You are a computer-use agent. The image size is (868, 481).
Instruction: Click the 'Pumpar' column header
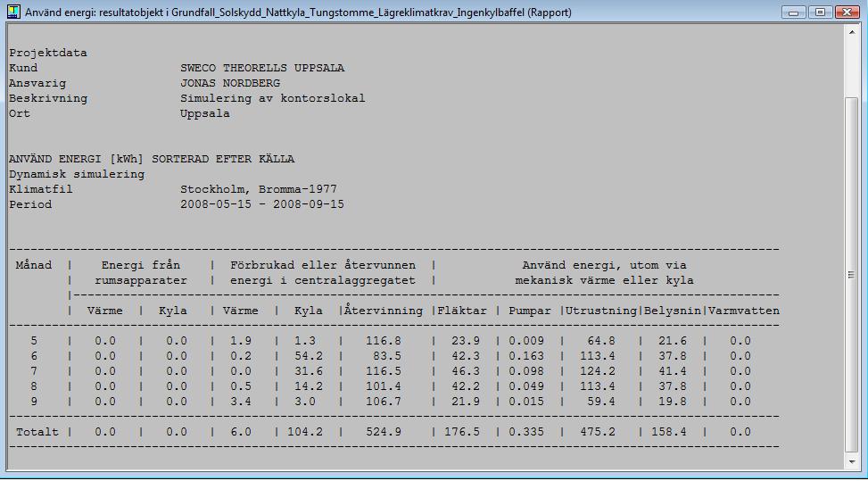tap(529, 311)
